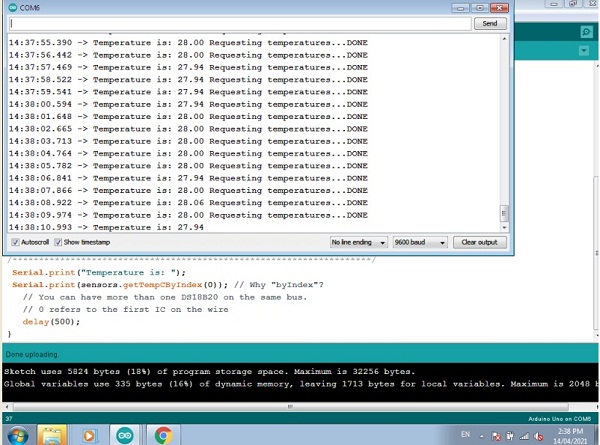Viewport: 600px width, 445px height.
Task: Click the serial monitor scrollbar thumb
Action: pos(504,214)
